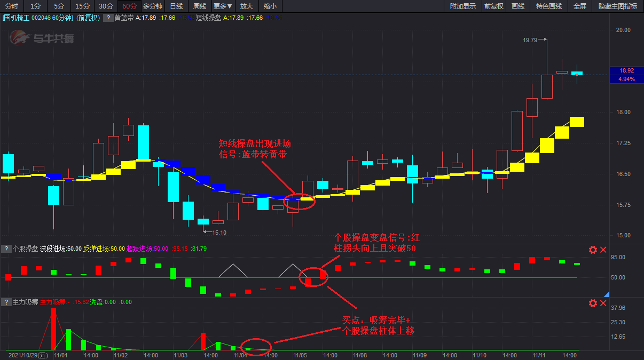Click the 主力吸筹 panel name label
This screenshot has width=644, height=360.
25,302
